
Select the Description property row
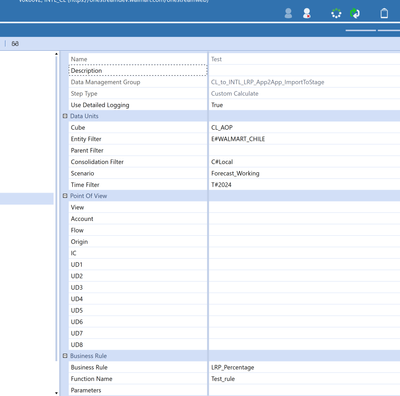[138, 71]
